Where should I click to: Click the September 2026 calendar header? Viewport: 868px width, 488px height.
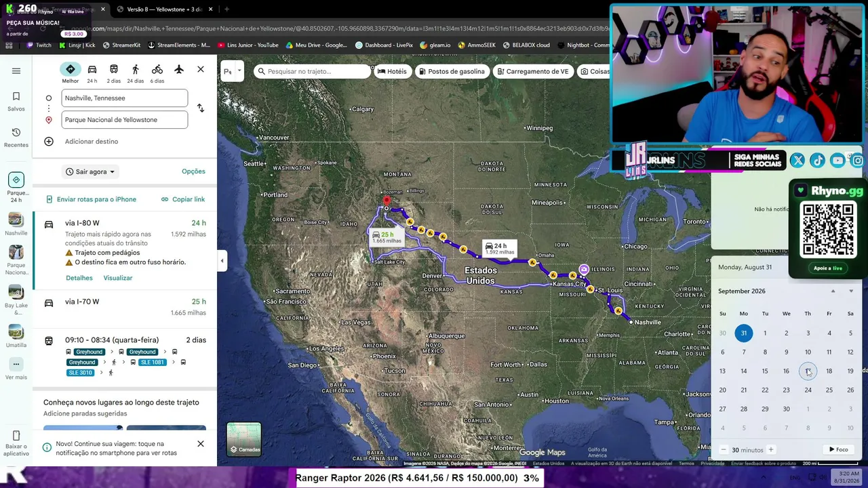[x=742, y=291]
